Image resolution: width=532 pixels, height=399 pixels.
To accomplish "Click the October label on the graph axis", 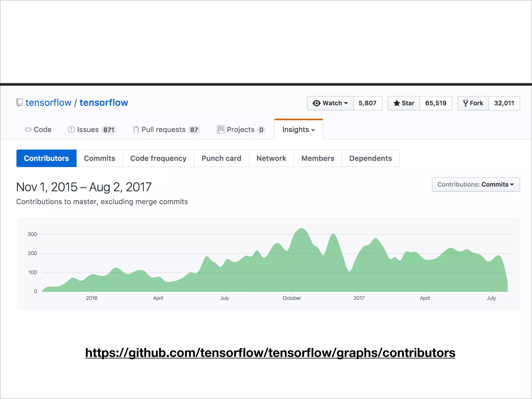I will (292, 298).
